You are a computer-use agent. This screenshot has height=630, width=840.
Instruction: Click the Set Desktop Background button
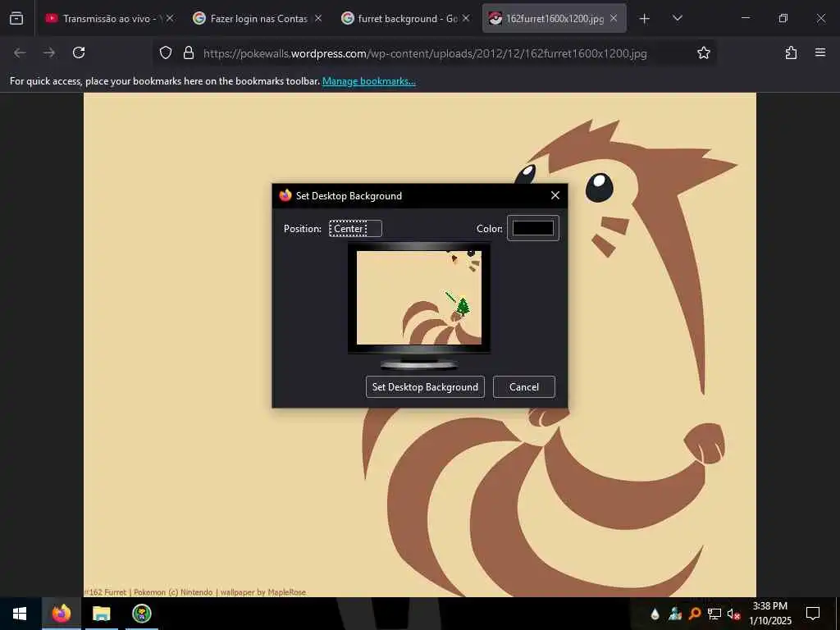425,387
